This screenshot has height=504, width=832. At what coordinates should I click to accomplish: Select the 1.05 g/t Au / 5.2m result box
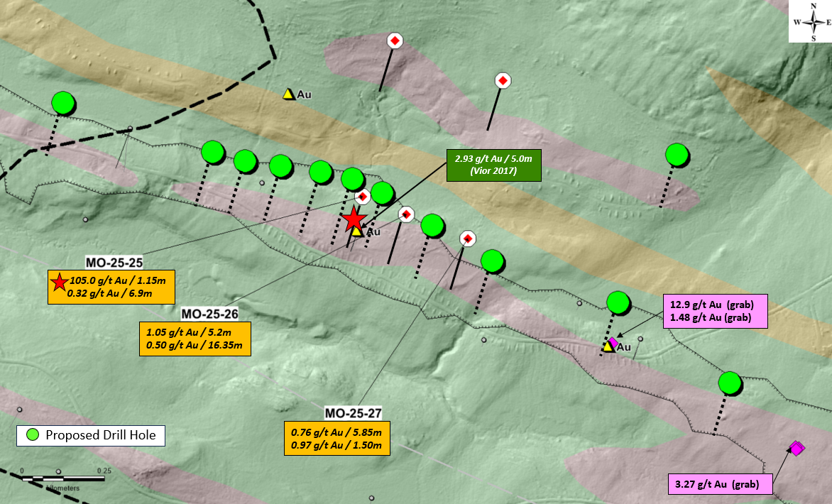[x=197, y=339]
